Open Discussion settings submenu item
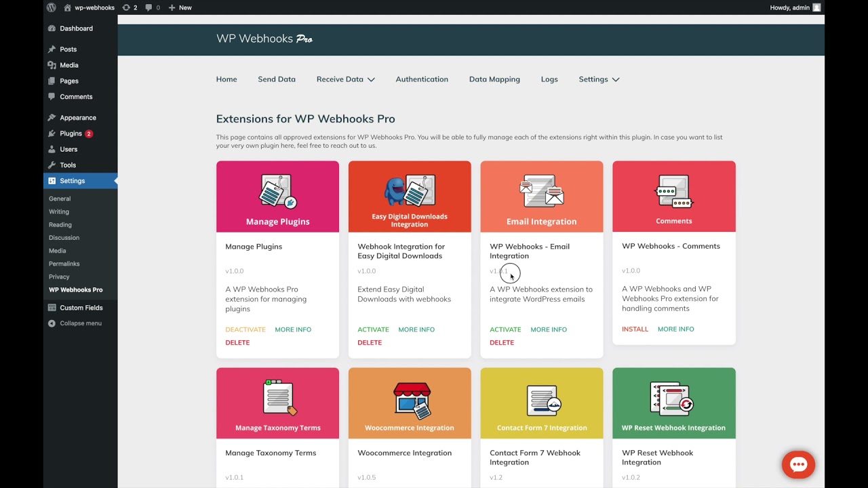The height and width of the screenshot is (488, 868). coord(64,238)
